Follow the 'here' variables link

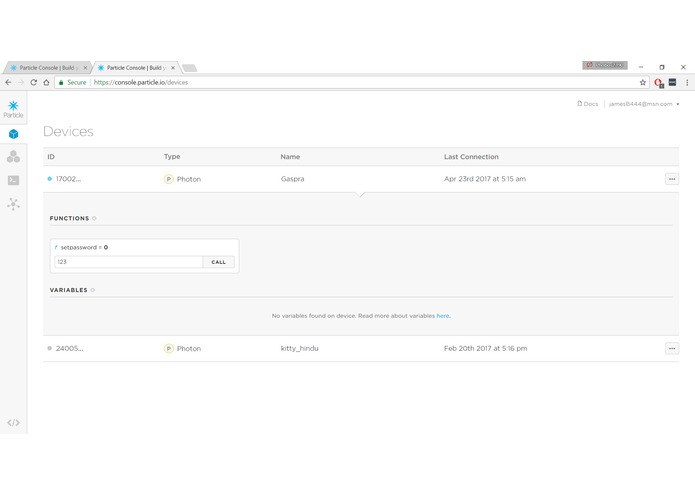[443, 316]
